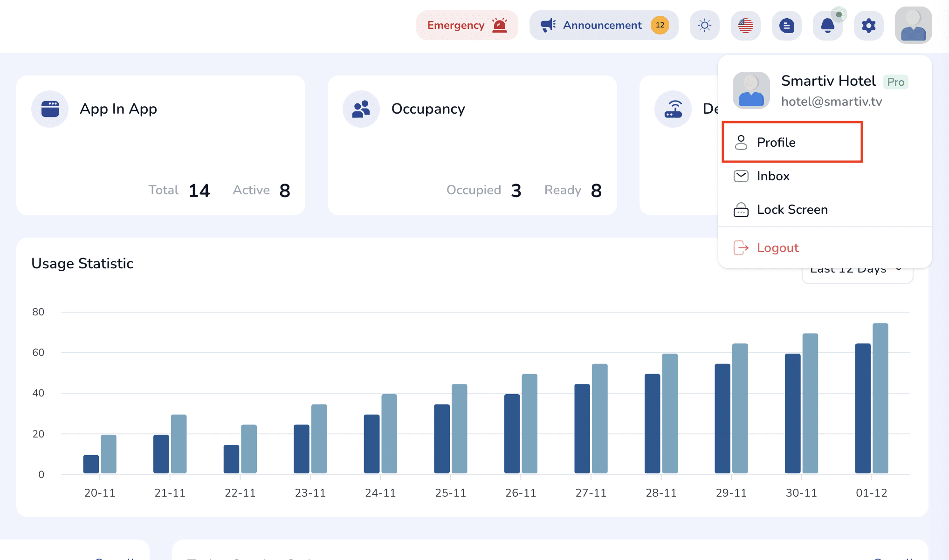
Task: Click the siren icon in Emergency
Action: coord(500,25)
